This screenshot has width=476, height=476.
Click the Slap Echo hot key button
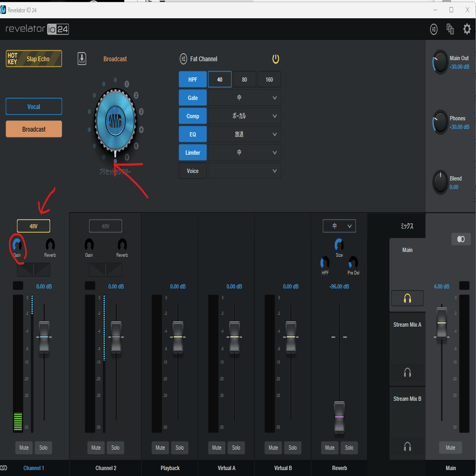[34, 59]
